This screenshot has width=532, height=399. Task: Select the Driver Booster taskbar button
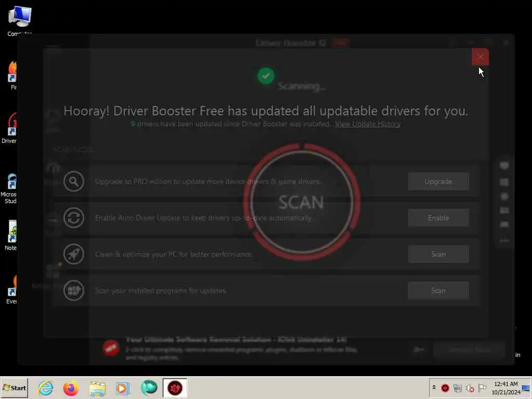(x=175, y=388)
